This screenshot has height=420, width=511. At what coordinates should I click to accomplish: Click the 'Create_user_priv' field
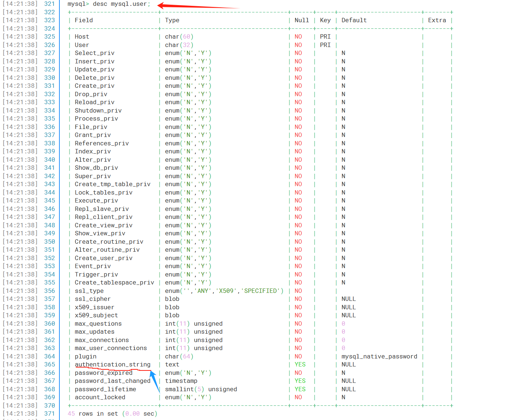coord(104,258)
